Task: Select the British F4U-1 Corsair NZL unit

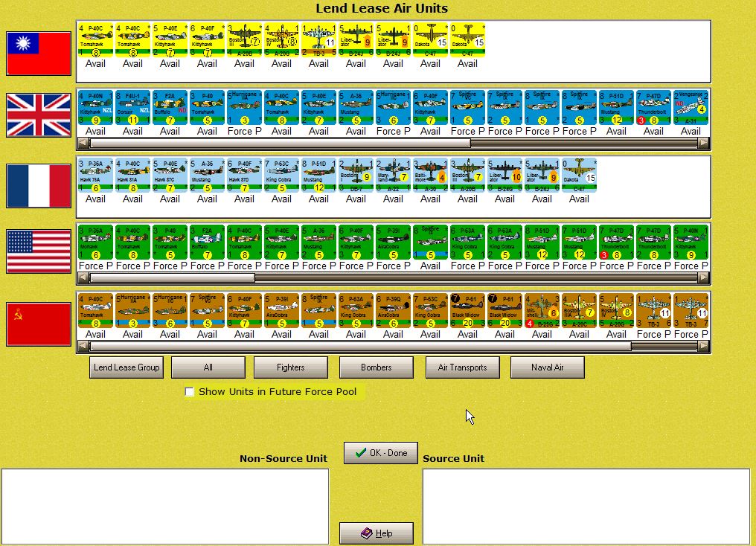Action: coord(132,107)
